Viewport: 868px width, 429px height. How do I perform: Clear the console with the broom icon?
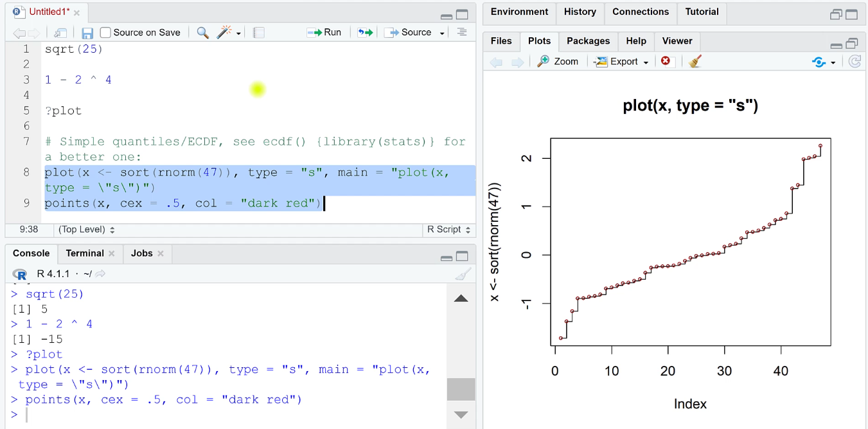tap(463, 275)
